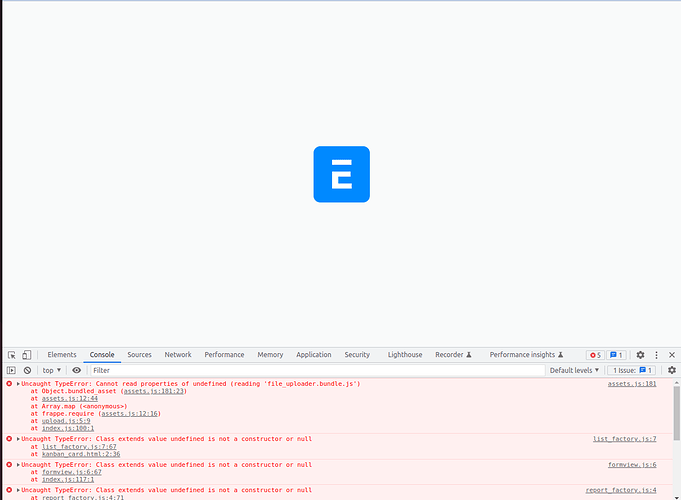This screenshot has height=500, width=681.
Task: Open the three-dot DevTools customize menu
Action: tap(656, 355)
